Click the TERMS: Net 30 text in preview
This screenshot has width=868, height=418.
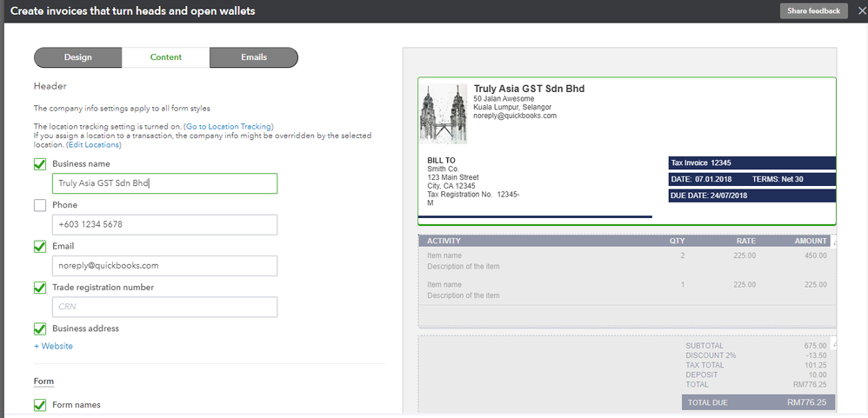pos(778,180)
